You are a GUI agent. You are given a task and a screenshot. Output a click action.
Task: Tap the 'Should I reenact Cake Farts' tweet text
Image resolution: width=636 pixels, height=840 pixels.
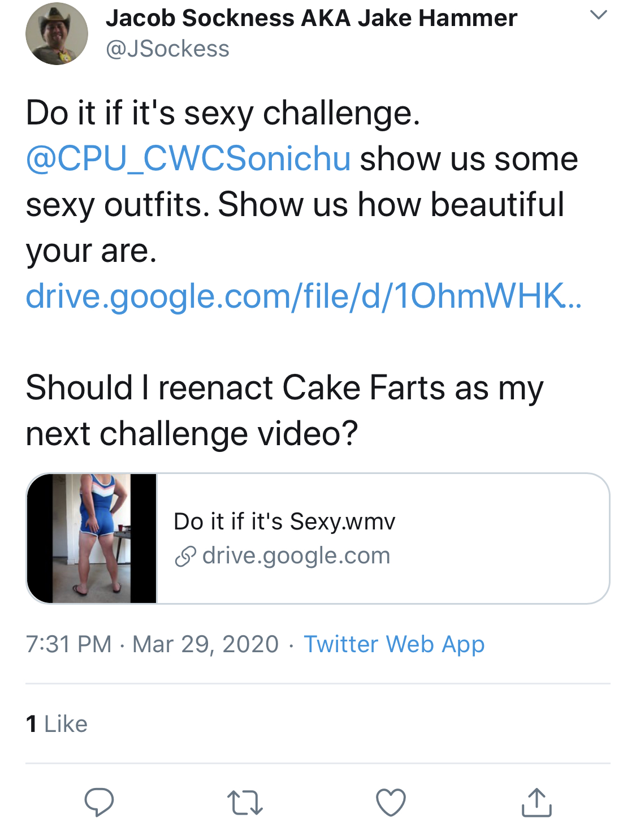click(x=284, y=411)
